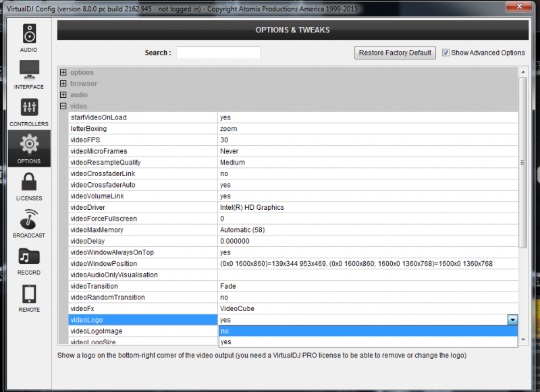Image resolution: width=540 pixels, height=392 pixels.
Task: Open the Licenses padlock icon
Action: (29, 181)
